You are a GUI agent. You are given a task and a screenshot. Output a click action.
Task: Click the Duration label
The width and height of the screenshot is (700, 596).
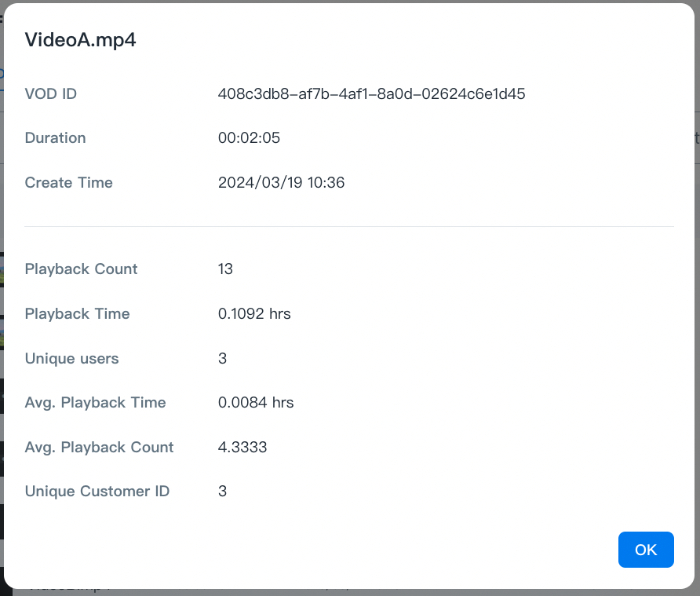(55, 138)
